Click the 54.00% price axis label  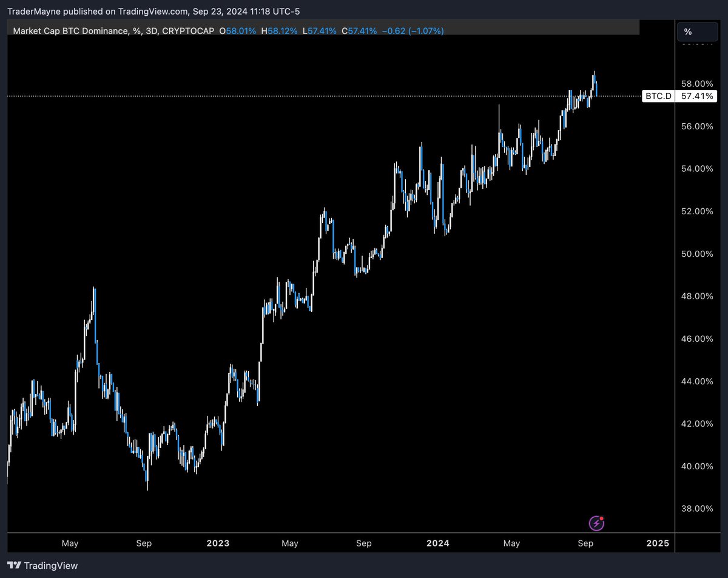click(697, 169)
